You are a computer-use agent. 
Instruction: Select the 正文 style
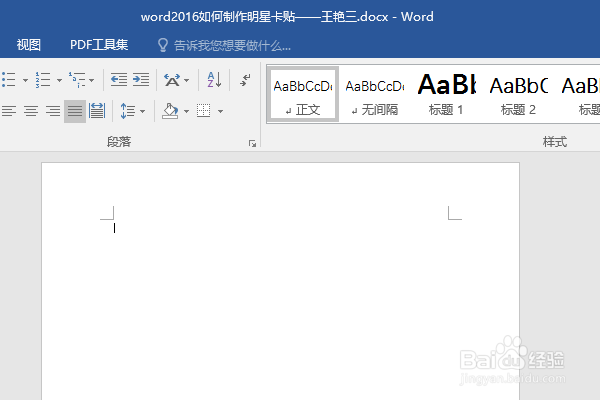pos(302,94)
